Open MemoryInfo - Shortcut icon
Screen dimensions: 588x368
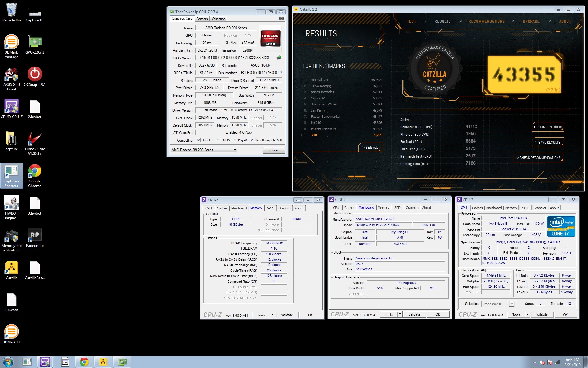tap(12, 240)
